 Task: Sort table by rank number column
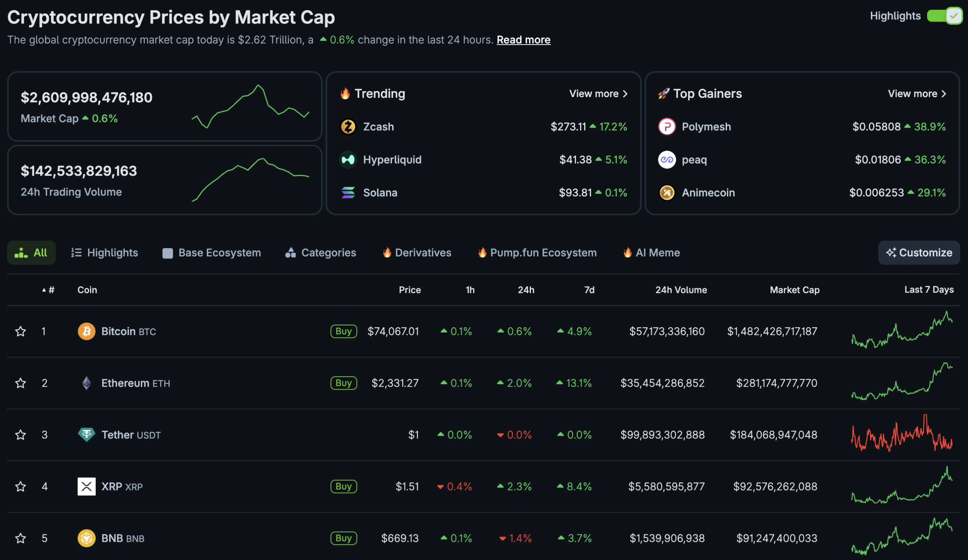click(x=49, y=290)
